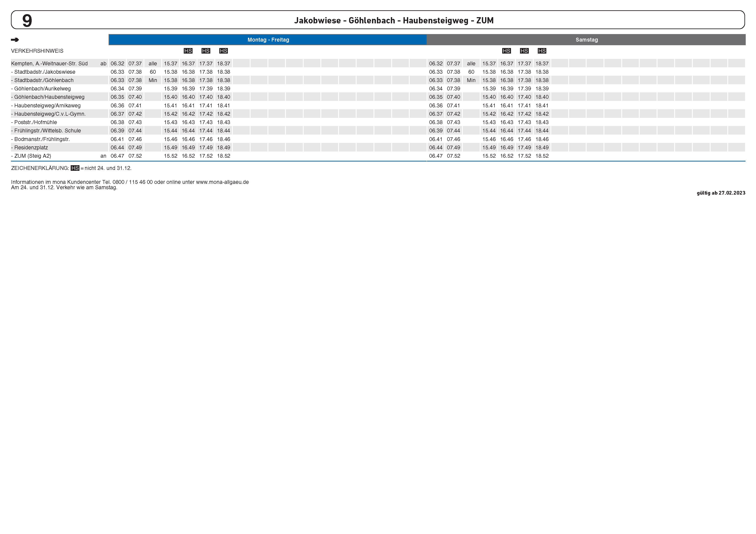Click the HS marker above 17.37 under Samstag
Image resolution: width=756 pixels, height=534 pixels.
pos(524,51)
